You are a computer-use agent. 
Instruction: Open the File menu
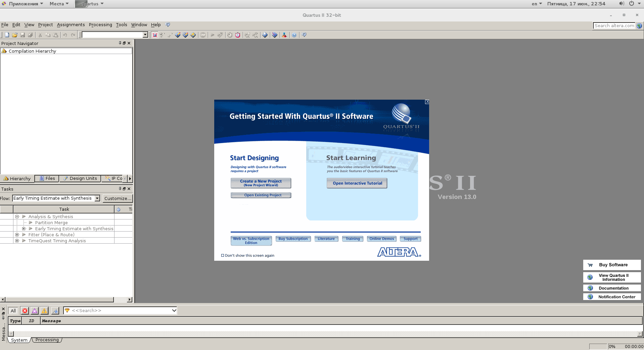5,25
